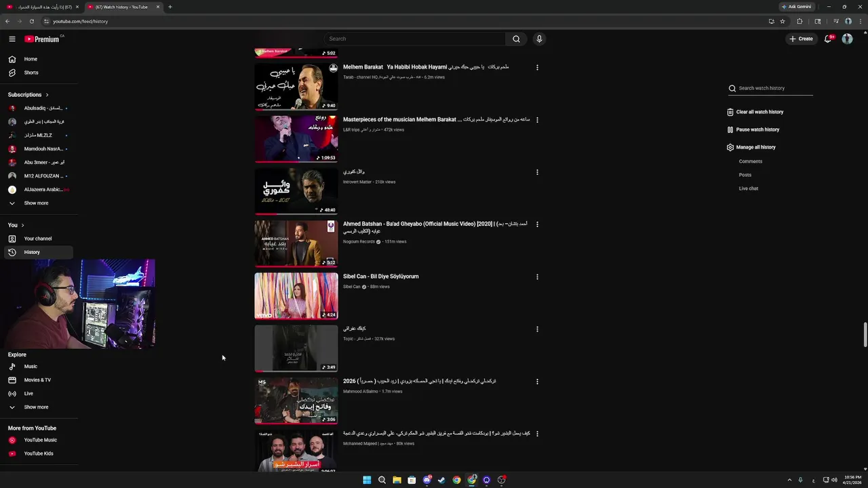Open options for the 327k views video
Screen dimensions: 868x488
point(537,329)
